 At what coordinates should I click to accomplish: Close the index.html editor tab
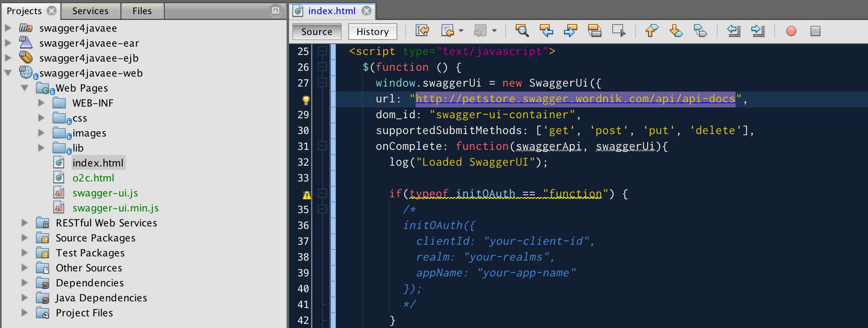tap(367, 10)
